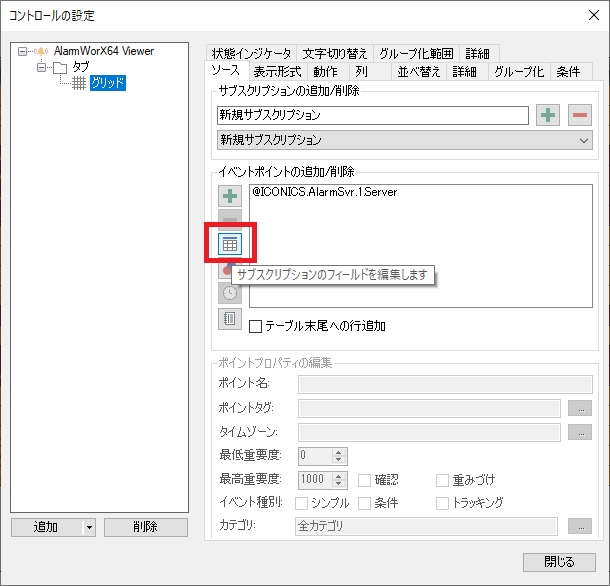
Task: Click green plus to add event point
Action: [230, 196]
